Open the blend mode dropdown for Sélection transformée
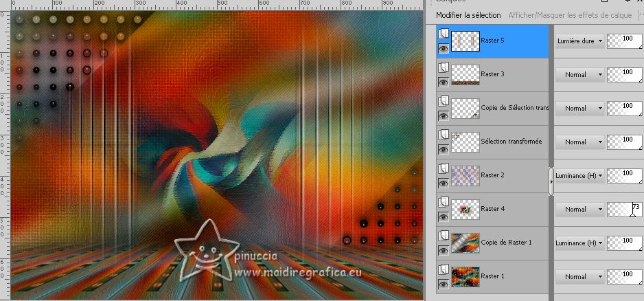Image resolution: width=644 pixels, height=301 pixels. [x=580, y=142]
